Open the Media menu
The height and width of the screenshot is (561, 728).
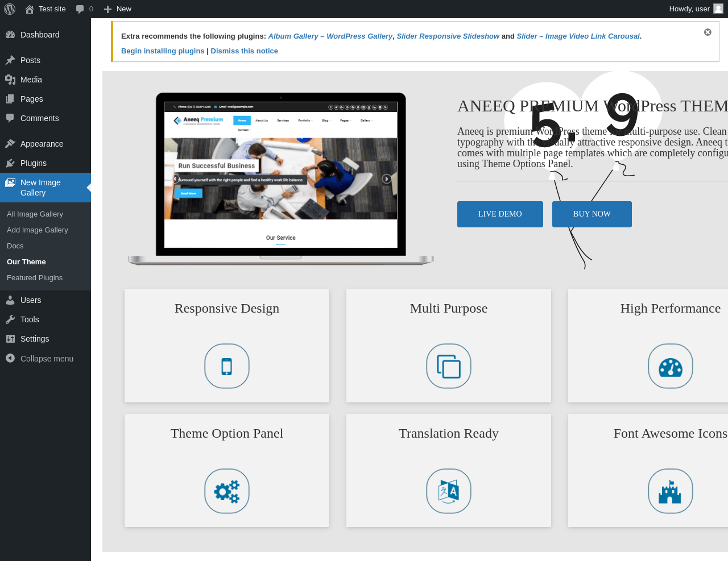click(45, 80)
